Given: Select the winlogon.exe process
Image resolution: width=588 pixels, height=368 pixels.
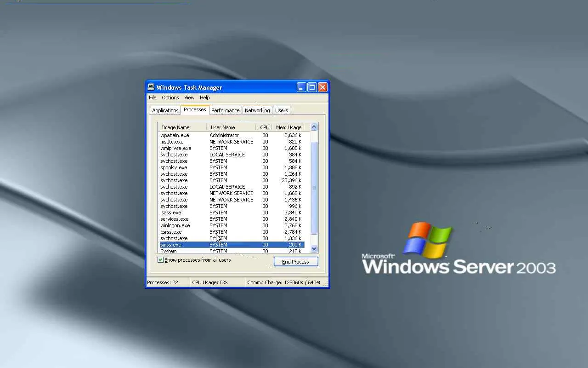Looking at the screenshot, I should click(231, 225).
